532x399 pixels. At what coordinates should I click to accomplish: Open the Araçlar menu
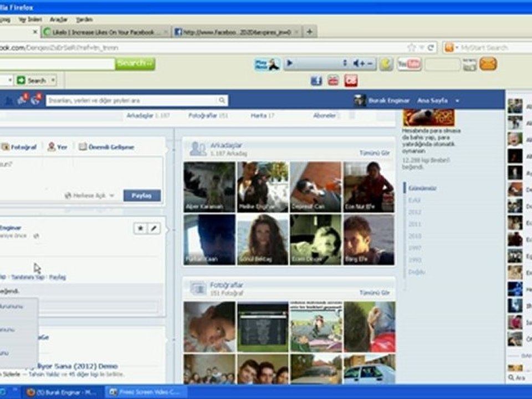click(x=58, y=20)
